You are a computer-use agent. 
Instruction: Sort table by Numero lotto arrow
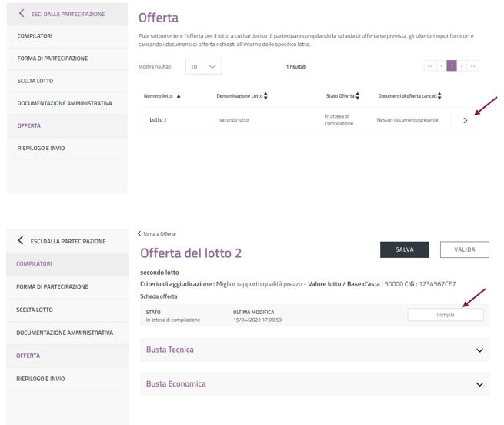click(179, 96)
